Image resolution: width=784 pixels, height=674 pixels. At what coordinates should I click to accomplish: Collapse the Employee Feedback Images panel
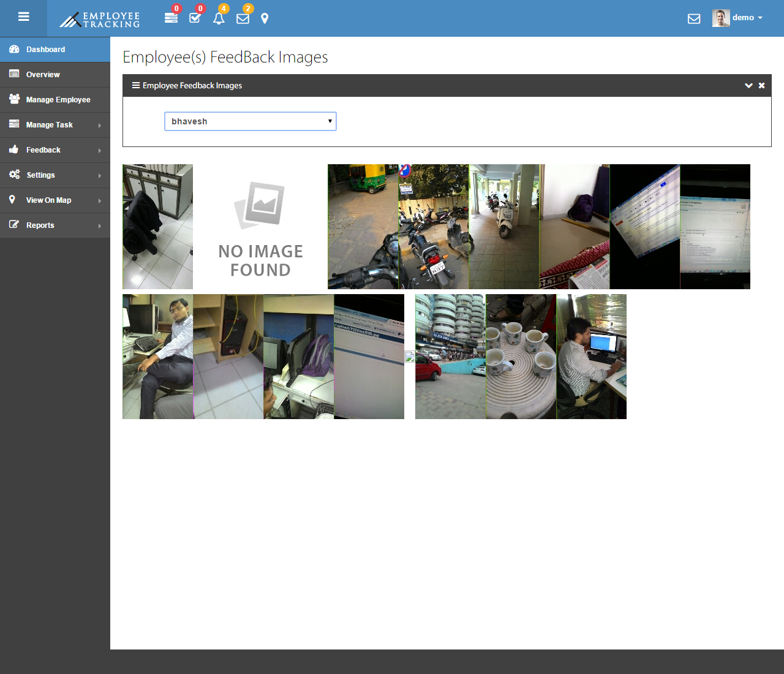pos(748,86)
